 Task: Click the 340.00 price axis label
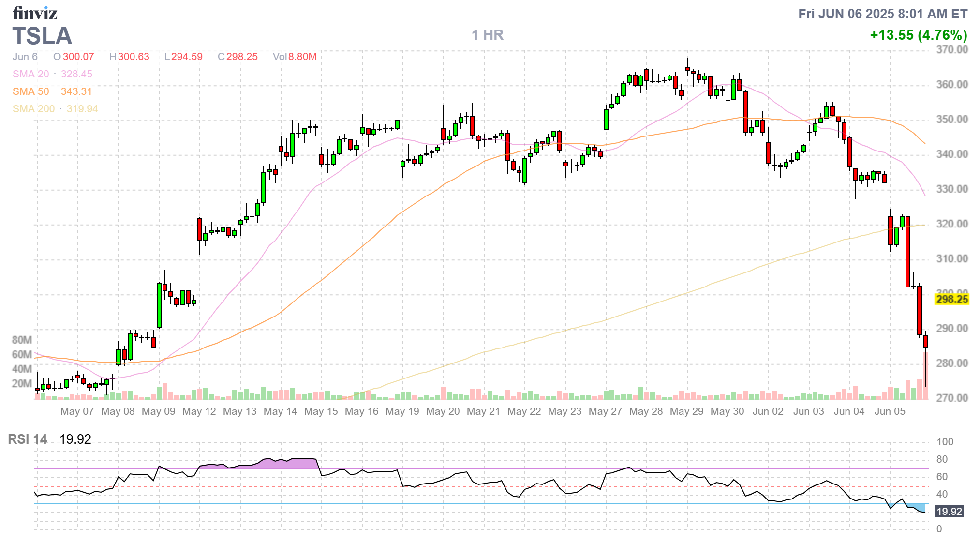coord(952,154)
